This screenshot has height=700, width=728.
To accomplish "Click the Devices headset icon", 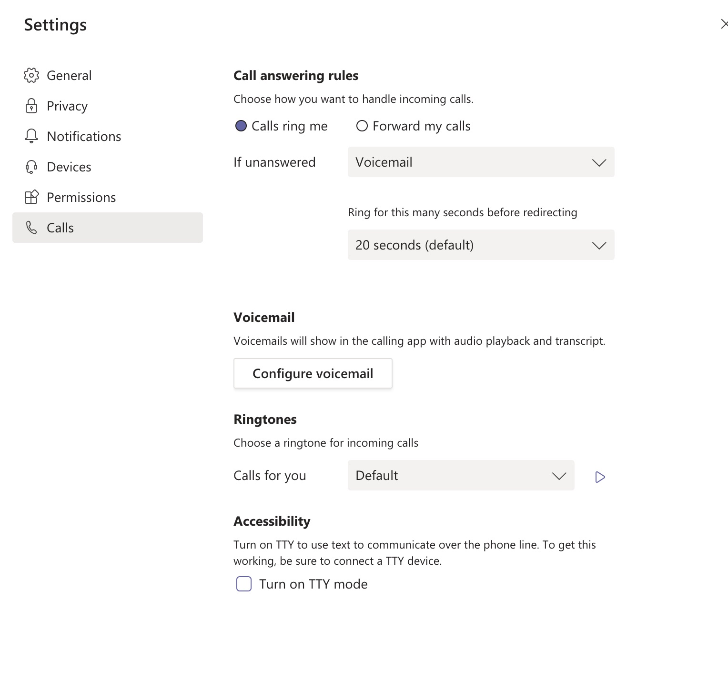I will click(31, 167).
